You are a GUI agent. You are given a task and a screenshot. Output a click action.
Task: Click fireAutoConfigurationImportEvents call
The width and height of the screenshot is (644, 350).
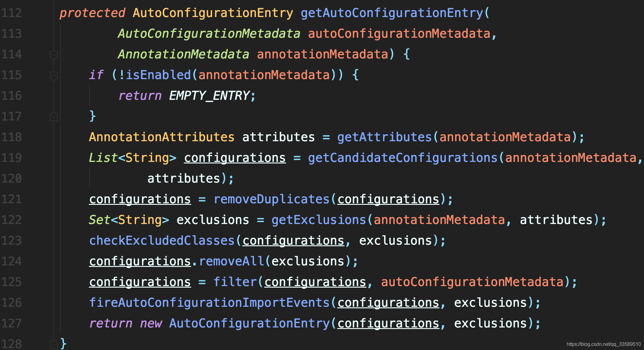[209, 303]
